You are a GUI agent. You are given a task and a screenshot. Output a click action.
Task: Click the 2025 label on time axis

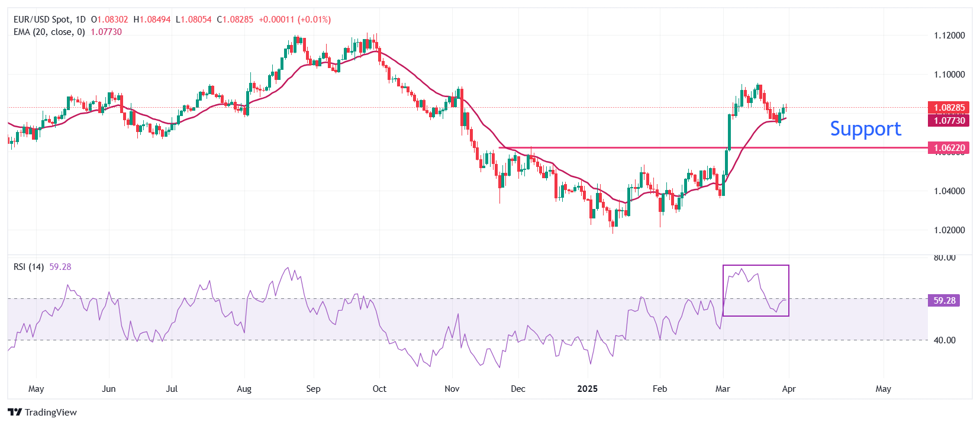pyautogui.click(x=587, y=389)
